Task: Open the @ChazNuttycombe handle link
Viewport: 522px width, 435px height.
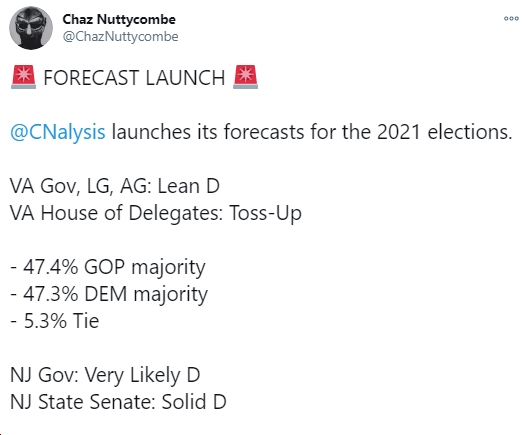Action: click(120, 37)
